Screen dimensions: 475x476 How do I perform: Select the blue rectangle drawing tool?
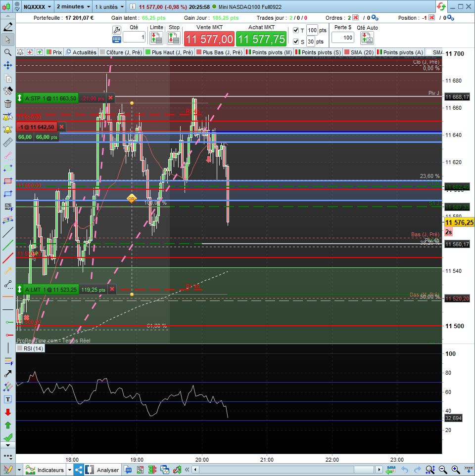point(8,194)
